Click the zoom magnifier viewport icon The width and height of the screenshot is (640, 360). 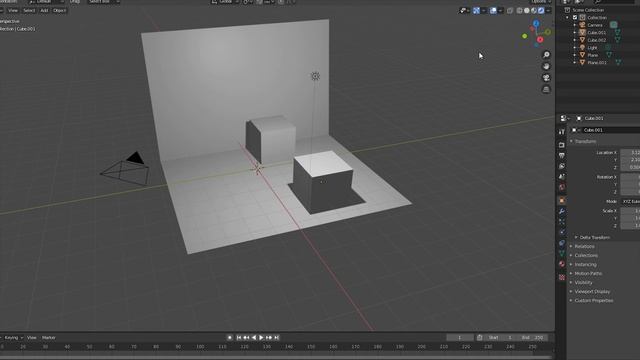[546, 55]
